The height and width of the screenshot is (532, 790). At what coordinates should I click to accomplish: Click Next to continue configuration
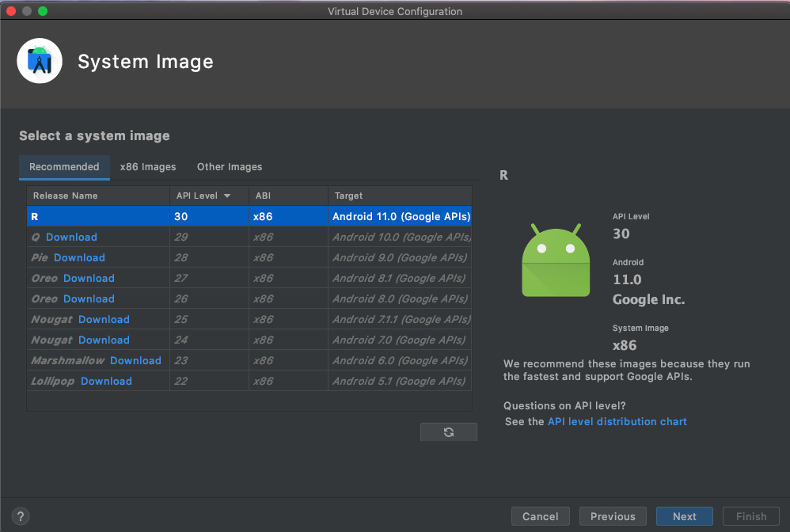[x=684, y=515]
